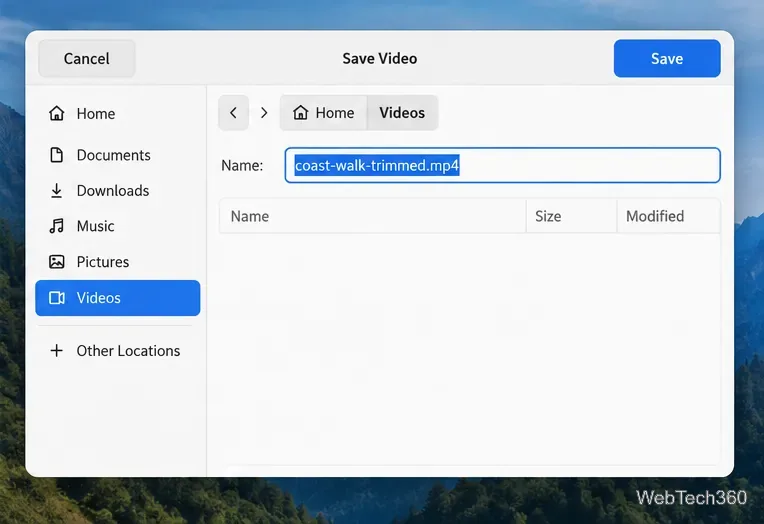Choose the Music label in the sidebar
764x524 pixels.
pyautogui.click(x=96, y=226)
